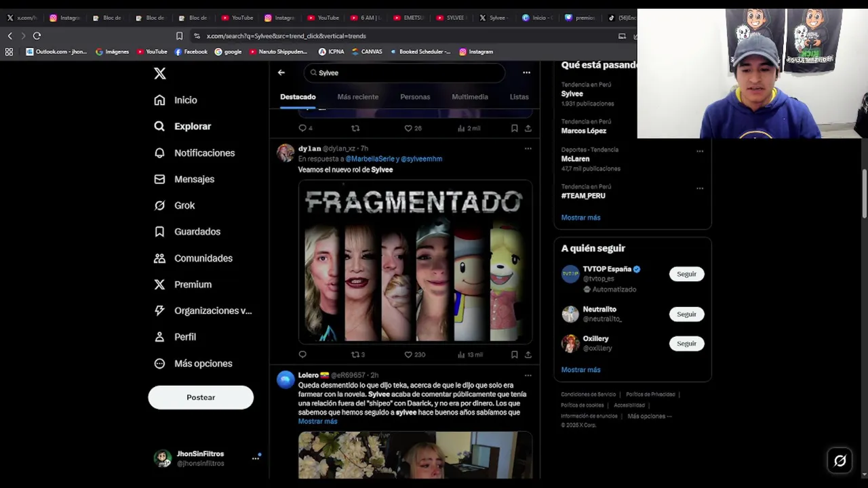This screenshot has height=488, width=868.
Task: Click the Comunidades people icon
Action: [159, 258]
